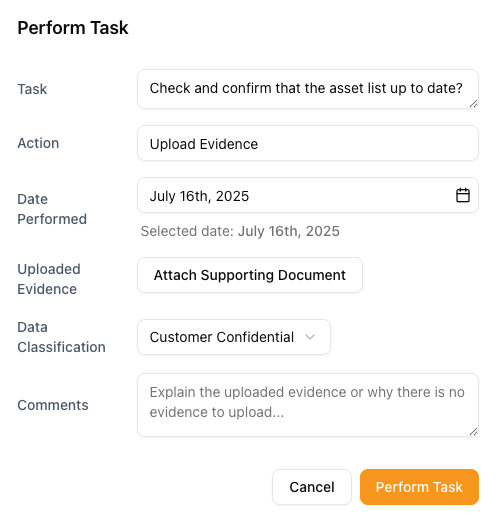Image resolution: width=502 pixels, height=522 pixels.
Task: Open the calendar icon in the date field
Action: point(462,195)
